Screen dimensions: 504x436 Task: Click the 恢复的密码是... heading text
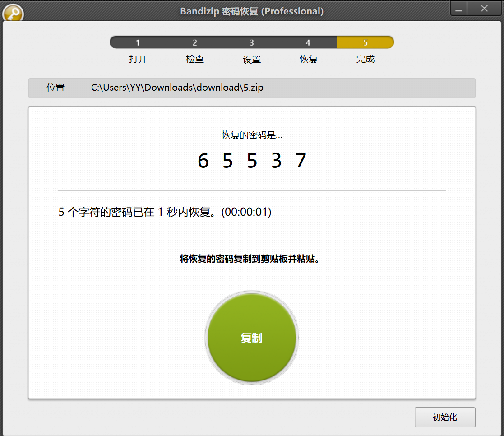click(252, 135)
